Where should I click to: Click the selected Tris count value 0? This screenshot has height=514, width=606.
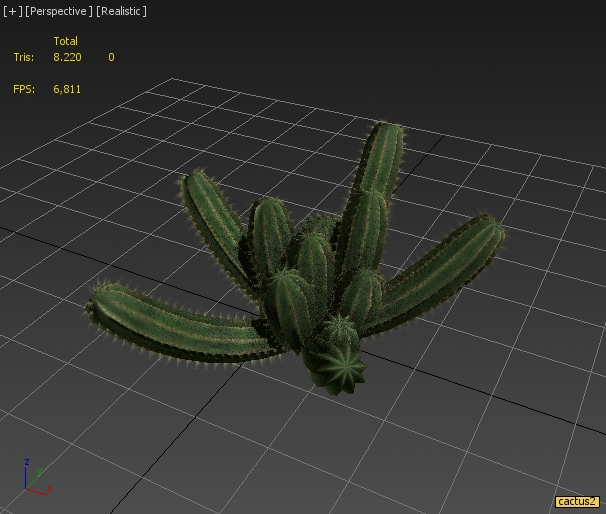tap(111, 57)
